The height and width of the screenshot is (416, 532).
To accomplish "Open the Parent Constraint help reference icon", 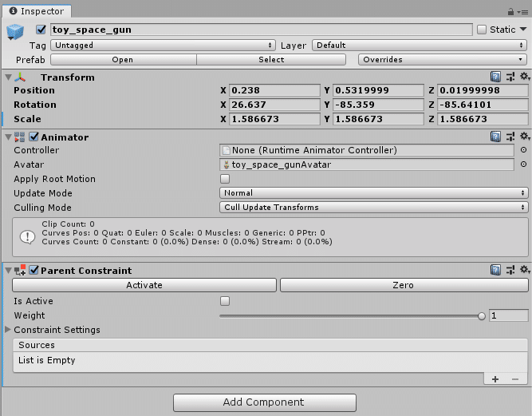I will pos(495,270).
